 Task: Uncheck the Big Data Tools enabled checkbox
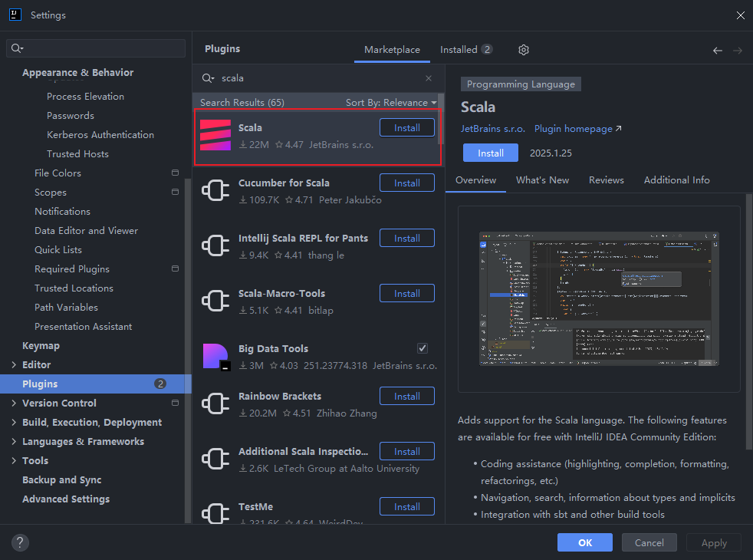click(x=423, y=348)
